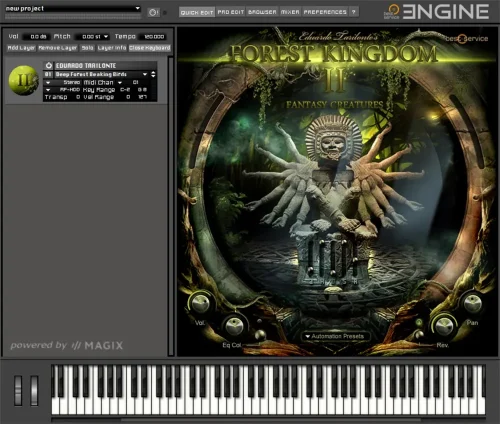Screen dimensions: 500x424
Task: Switch to the Quick Edit tab
Action: tap(197, 12)
